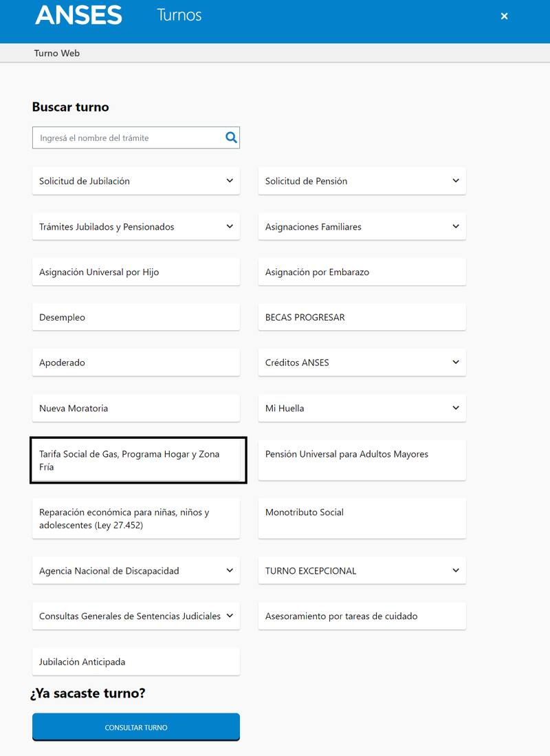Open TURNO EXCEPCIONAL dropdown
This screenshot has height=756, width=550.
coord(456,570)
